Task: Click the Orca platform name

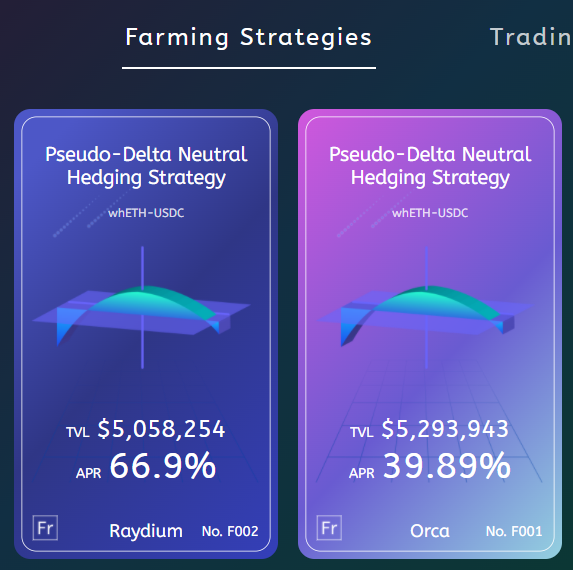Action: (x=430, y=531)
